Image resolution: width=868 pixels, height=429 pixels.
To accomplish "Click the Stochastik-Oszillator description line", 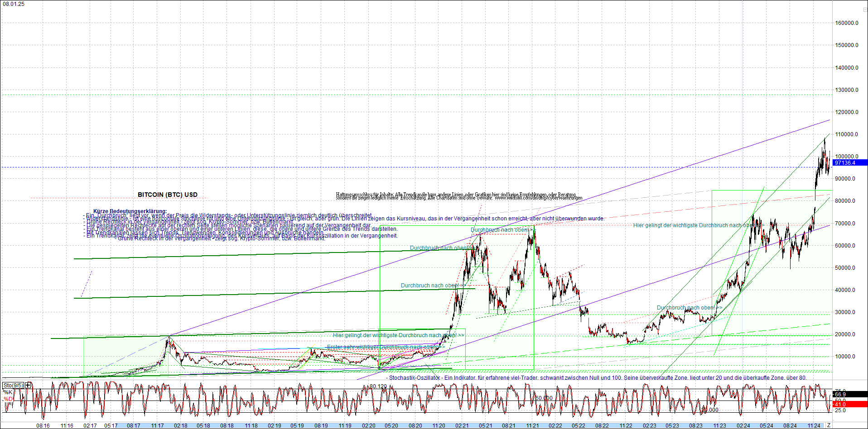I will click(x=596, y=377).
